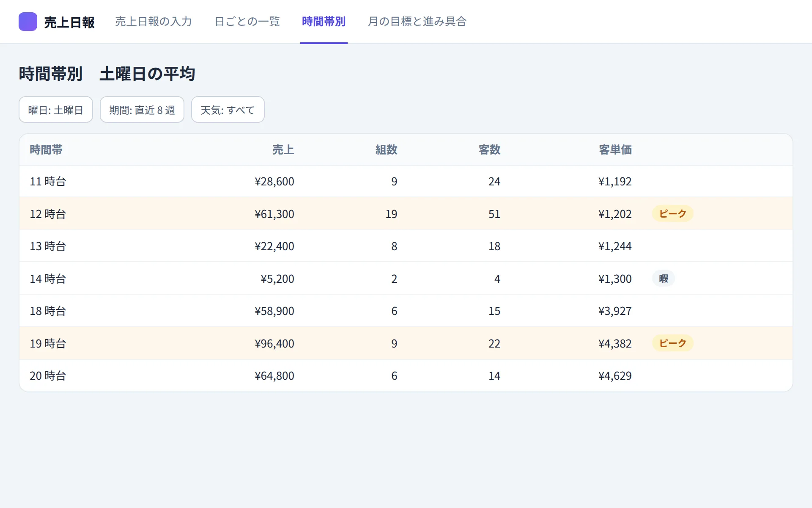Screen dimensions: 812x508
Task: Click the 暇 badge in 14 時台 row
Action: [664, 279]
